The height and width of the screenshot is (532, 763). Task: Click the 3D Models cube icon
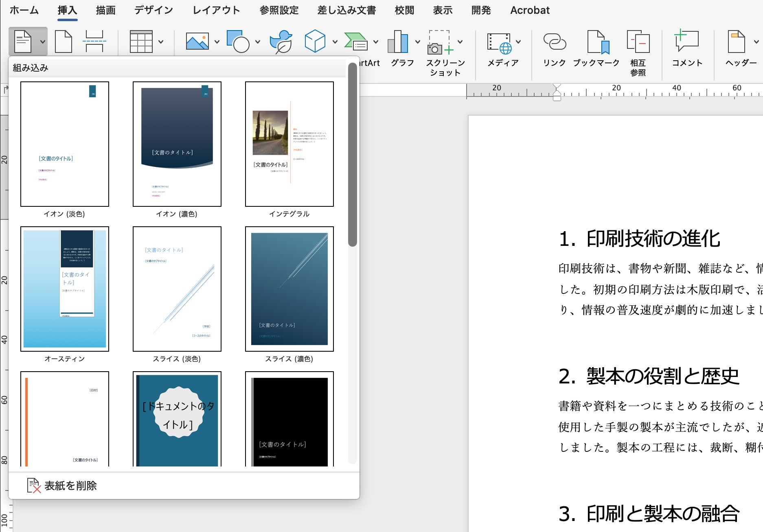point(315,42)
